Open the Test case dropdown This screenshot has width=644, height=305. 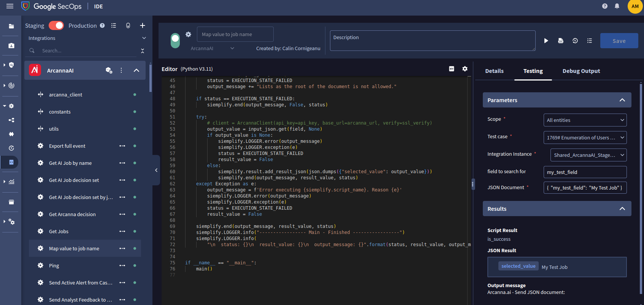[x=585, y=137]
